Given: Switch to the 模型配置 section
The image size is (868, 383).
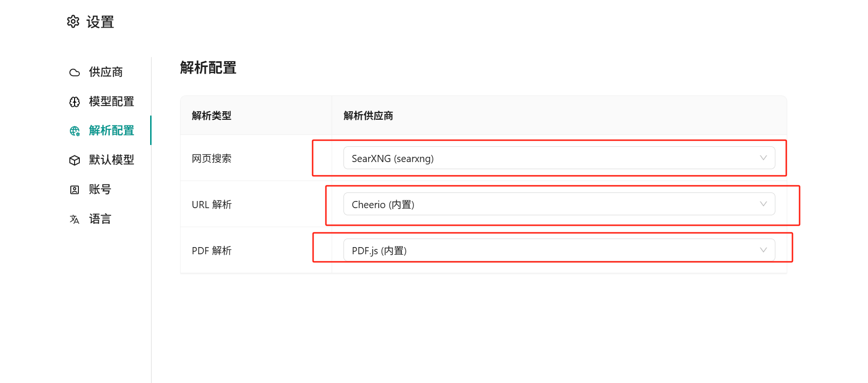Looking at the screenshot, I should [x=111, y=102].
